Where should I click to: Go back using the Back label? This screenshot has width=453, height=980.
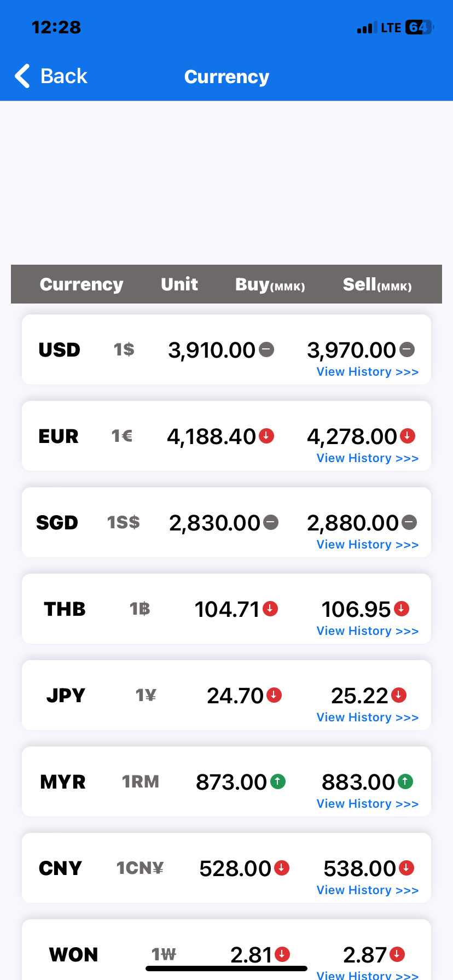[64, 76]
